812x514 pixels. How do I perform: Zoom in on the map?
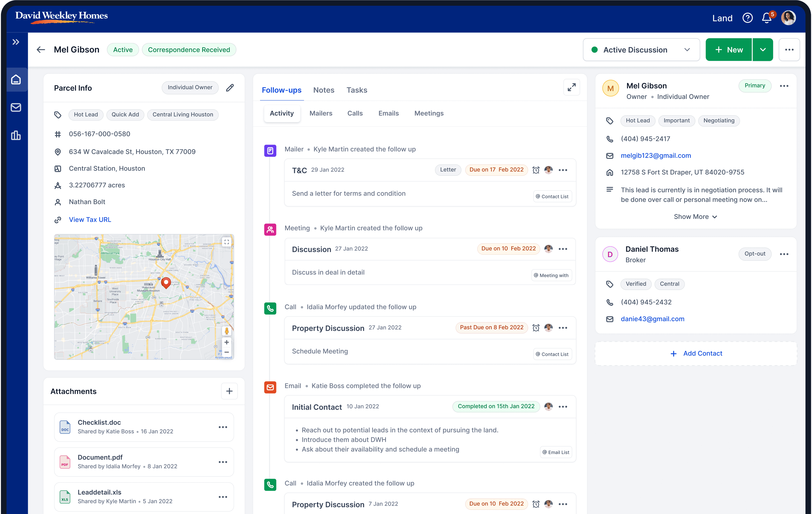[x=226, y=342]
